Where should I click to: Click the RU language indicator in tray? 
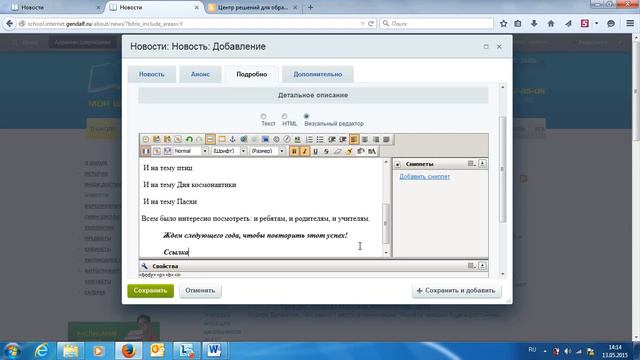(x=532, y=350)
